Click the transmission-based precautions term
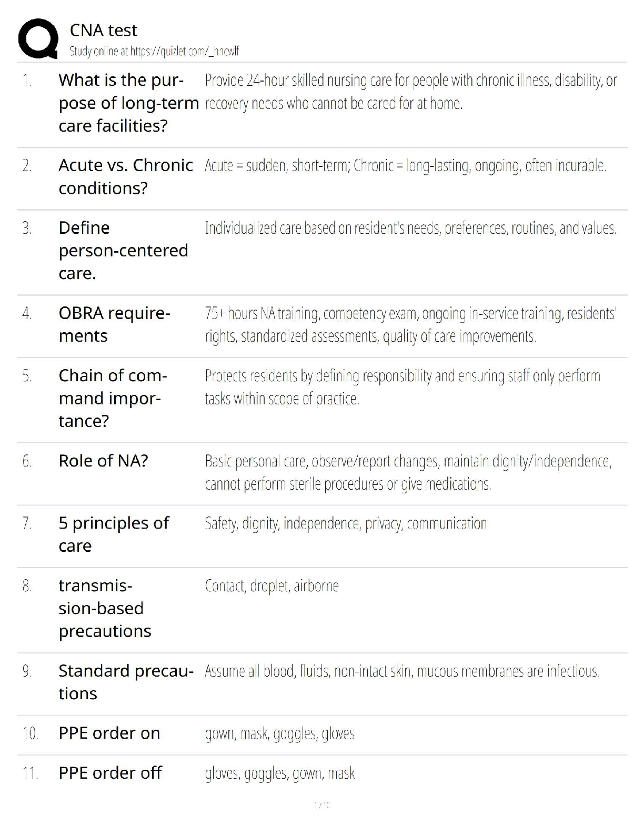Image resolution: width=644 pixels, height=834 pixels. [105, 609]
